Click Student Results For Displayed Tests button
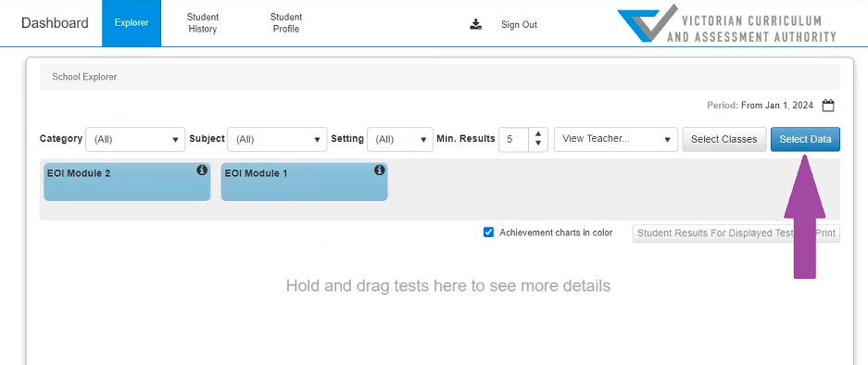The width and height of the screenshot is (868, 365). coord(736,233)
